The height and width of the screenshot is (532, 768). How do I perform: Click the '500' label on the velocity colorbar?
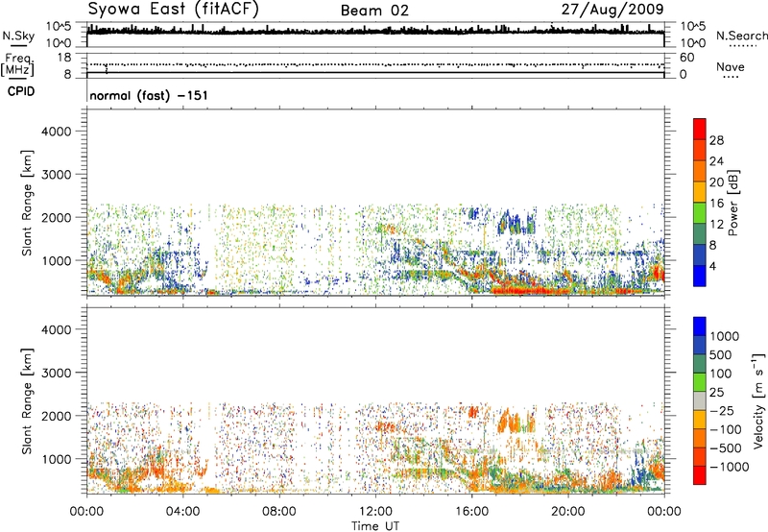point(721,355)
